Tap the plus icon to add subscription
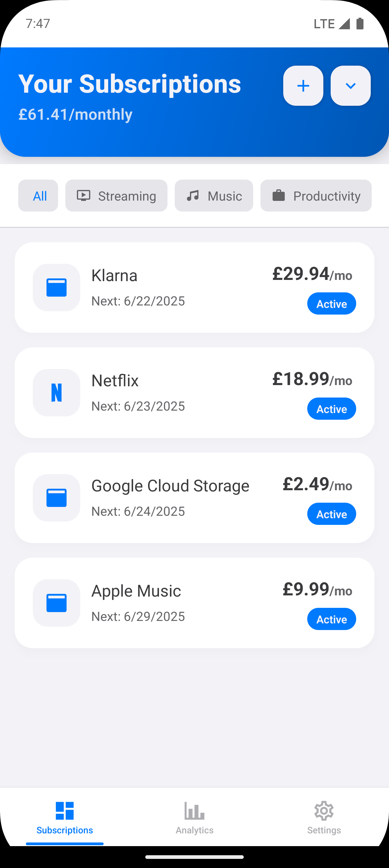Screen dimensions: 389x868 (303, 86)
